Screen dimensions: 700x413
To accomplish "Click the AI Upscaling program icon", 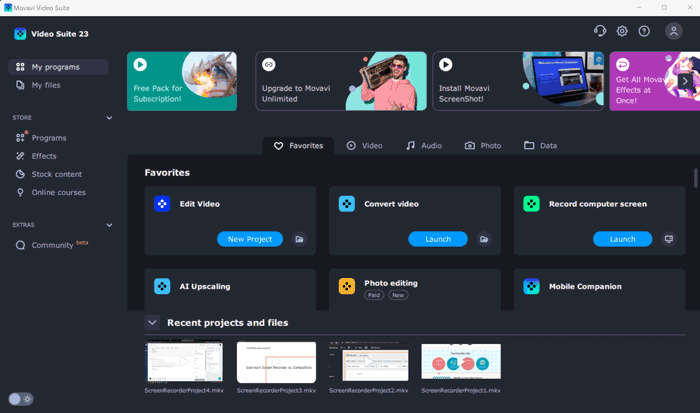I will point(162,286).
